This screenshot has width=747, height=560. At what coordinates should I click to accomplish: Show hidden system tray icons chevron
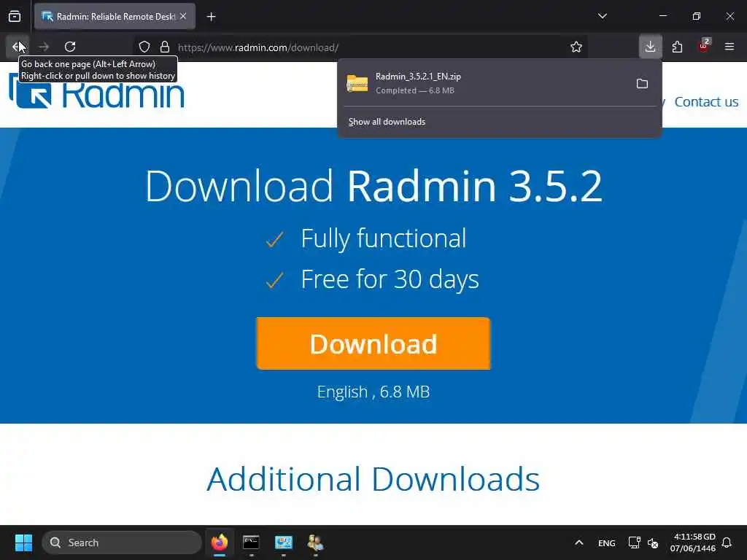tap(578, 542)
